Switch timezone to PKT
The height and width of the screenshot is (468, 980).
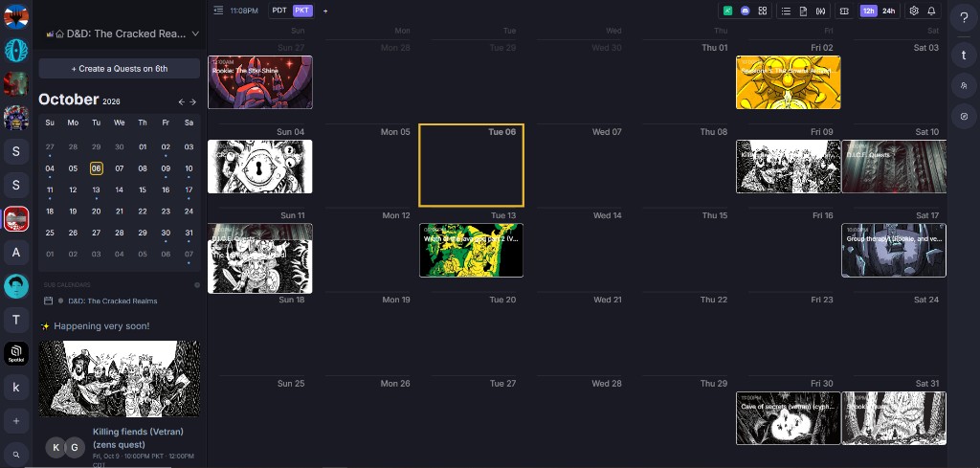301,11
